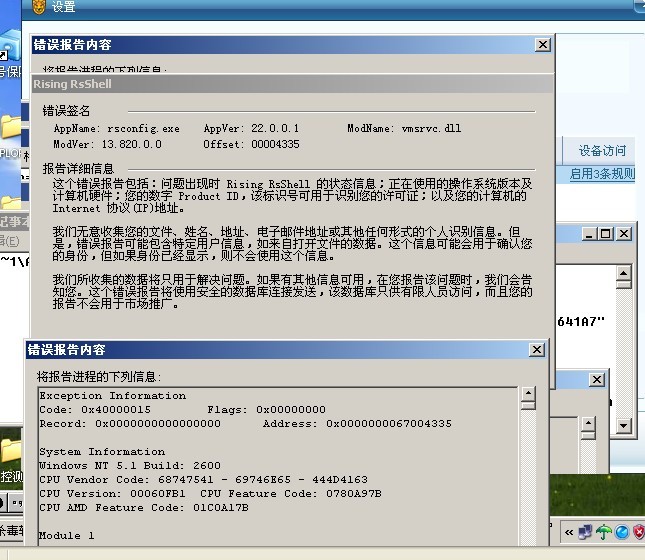Click the 'CPU Feature Code: 0780A97B' text
The height and width of the screenshot is (560, 645).
[x=291, y=494]
